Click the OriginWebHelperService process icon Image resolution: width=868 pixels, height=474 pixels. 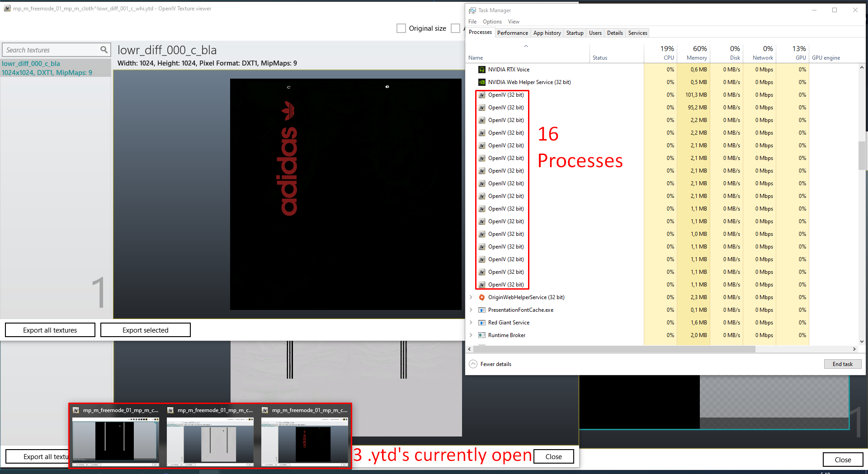click(482, 297)
